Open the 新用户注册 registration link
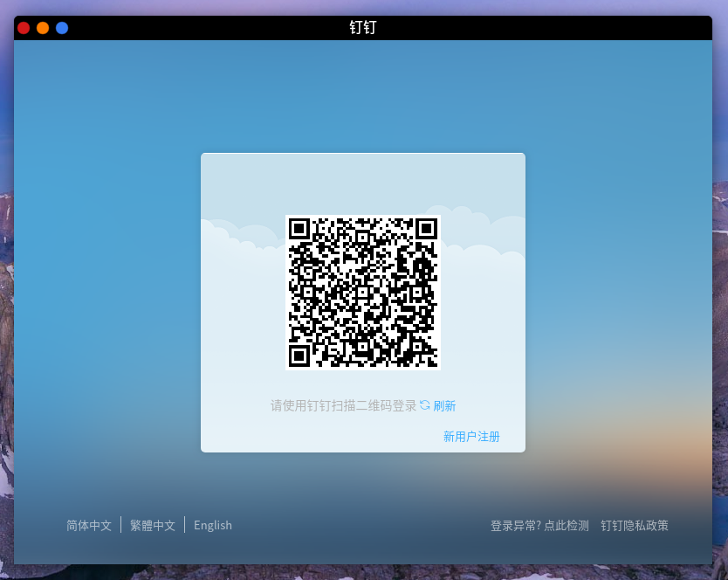 tap(471, 437)
